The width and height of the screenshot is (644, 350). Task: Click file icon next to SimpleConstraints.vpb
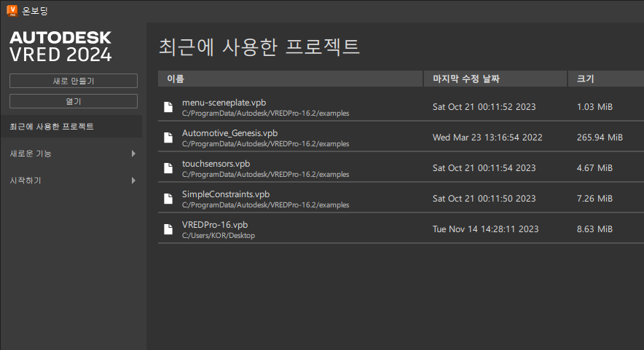(168, 199)
